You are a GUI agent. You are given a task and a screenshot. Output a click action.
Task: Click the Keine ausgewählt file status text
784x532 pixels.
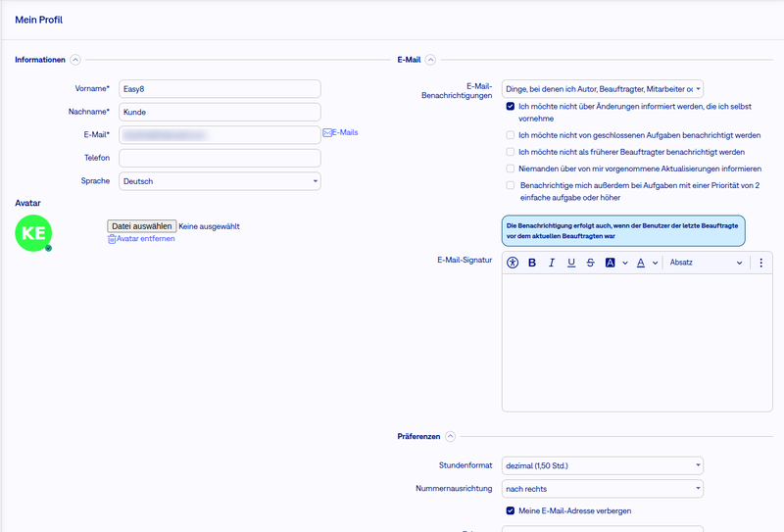pos(209,226)
